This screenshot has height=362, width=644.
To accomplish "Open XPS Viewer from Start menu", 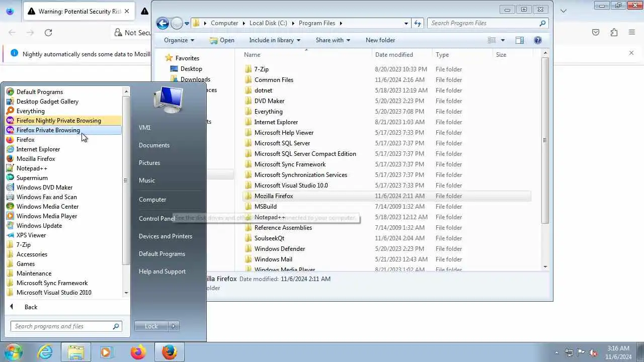I will click(x=63, y=235).
